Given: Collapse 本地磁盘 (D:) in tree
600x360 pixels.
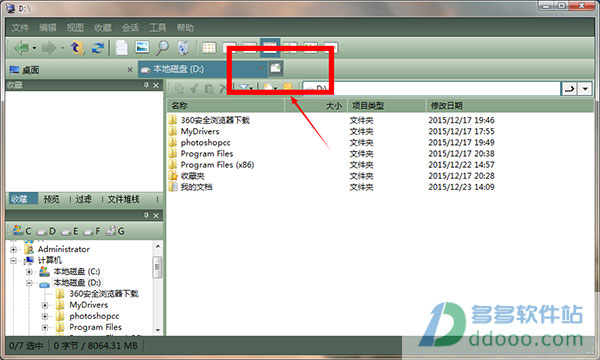Looking at the screenshot, I should click(29, 283).
